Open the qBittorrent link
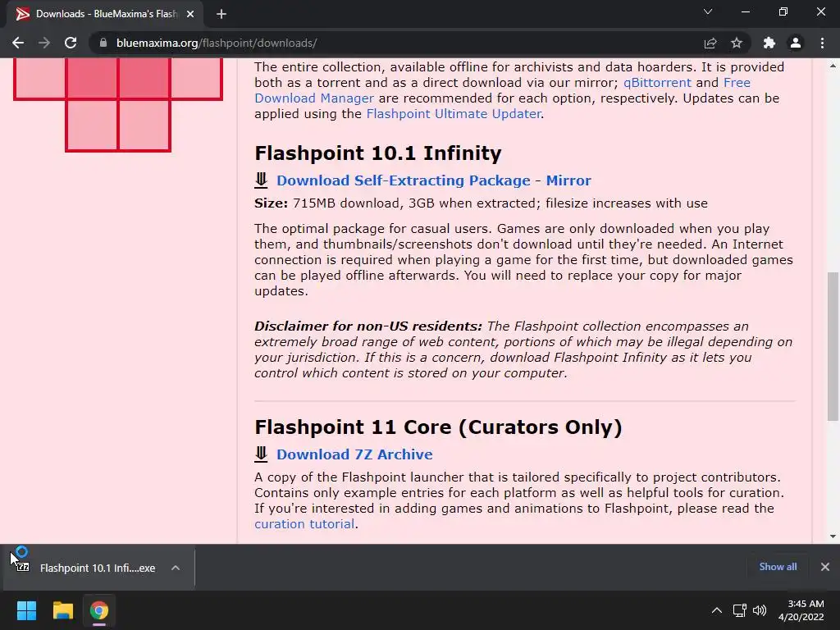This screenshot has width=840, height=630. click(657, 83)
